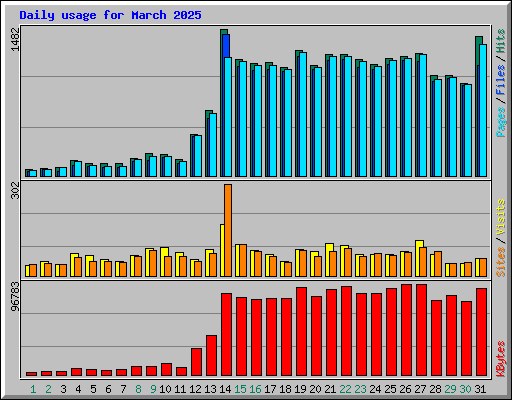Click day label 30 on x-axis
The image size is (512, 400).
pyautogui.click(x=465, y=389)
